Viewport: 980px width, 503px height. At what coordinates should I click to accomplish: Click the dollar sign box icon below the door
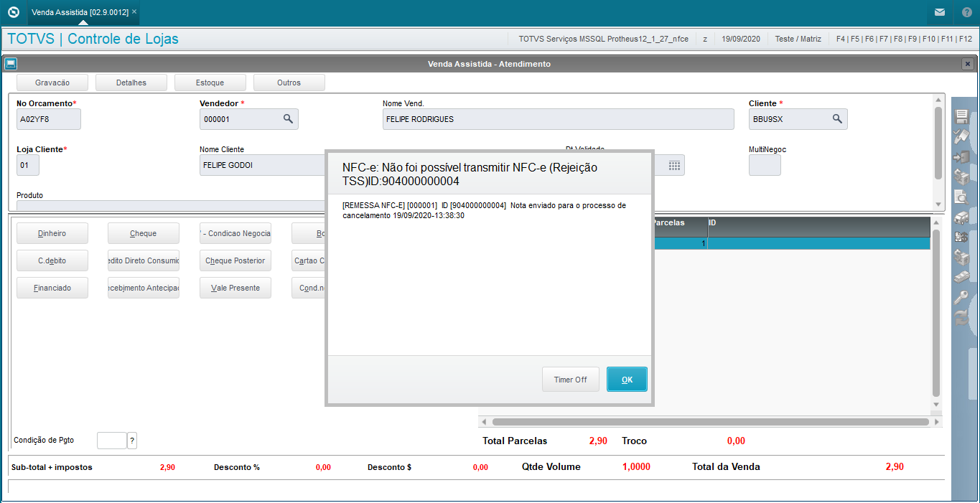pyautogui.click(x=961, y=177)
